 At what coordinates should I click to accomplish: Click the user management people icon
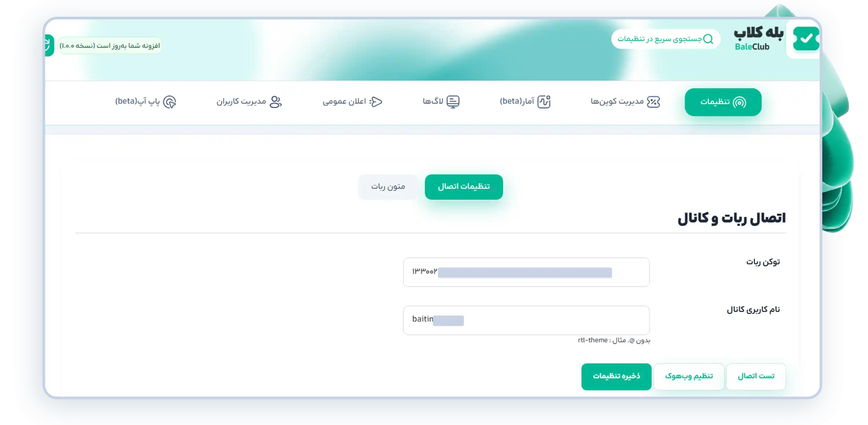[x=276, y=102]
